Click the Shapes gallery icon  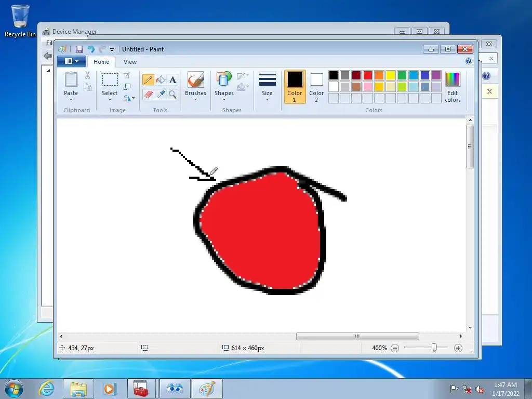click(x=224, y=79)
